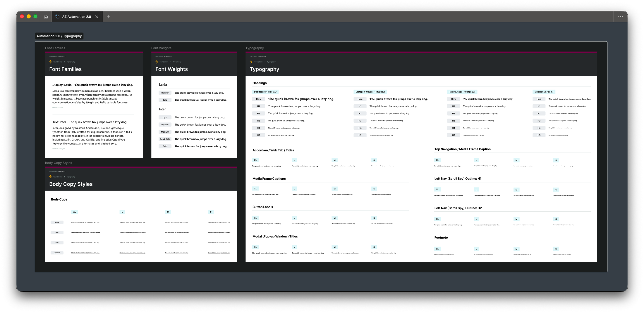Click the Desktop breakpoint label above the headings
The width and height of the screenshot is (644, 313).
pos(265,92)
